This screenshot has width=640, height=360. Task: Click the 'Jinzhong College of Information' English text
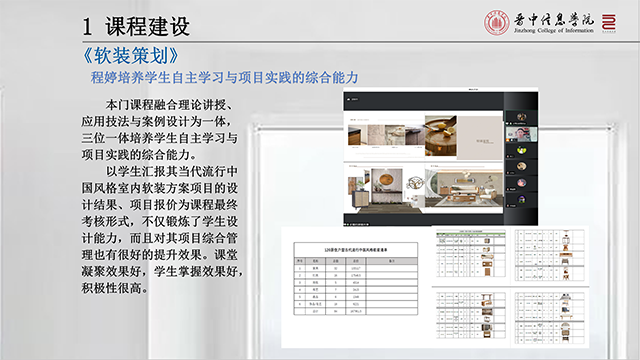(x=553, y=31)
